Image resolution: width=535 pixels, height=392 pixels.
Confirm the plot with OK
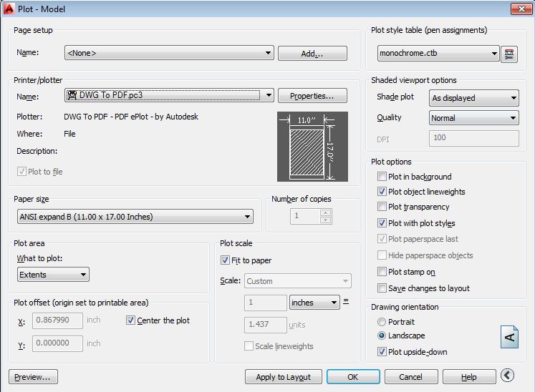point(353,377)
